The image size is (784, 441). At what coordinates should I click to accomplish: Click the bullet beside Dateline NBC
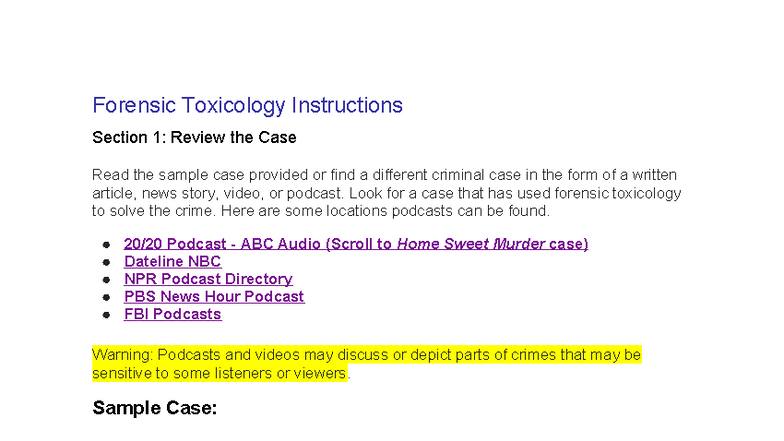tap(106, 262)
